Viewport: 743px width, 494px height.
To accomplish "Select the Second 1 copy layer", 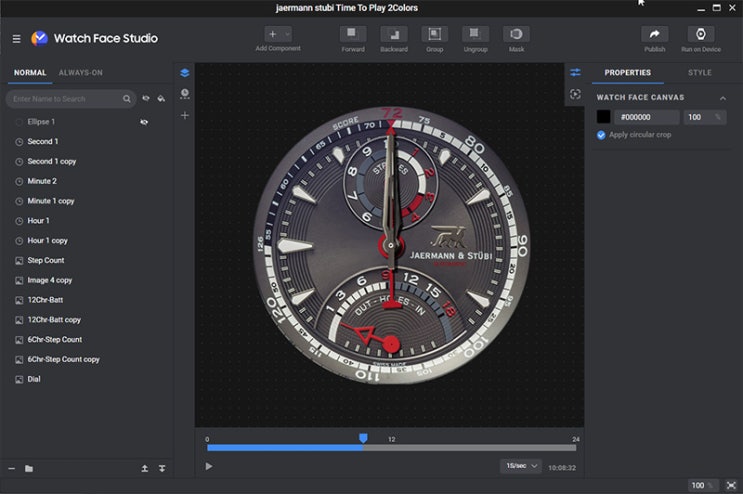I will [52, 162].
